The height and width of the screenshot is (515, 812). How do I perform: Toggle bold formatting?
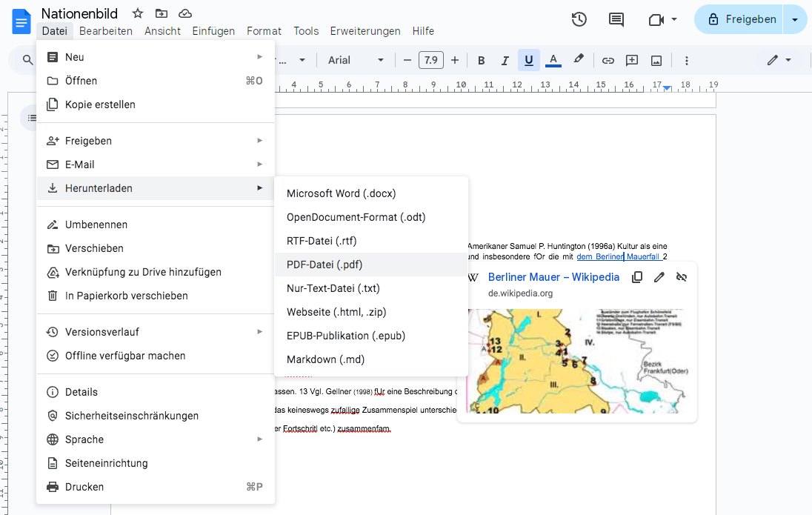[x=481, y=61]
